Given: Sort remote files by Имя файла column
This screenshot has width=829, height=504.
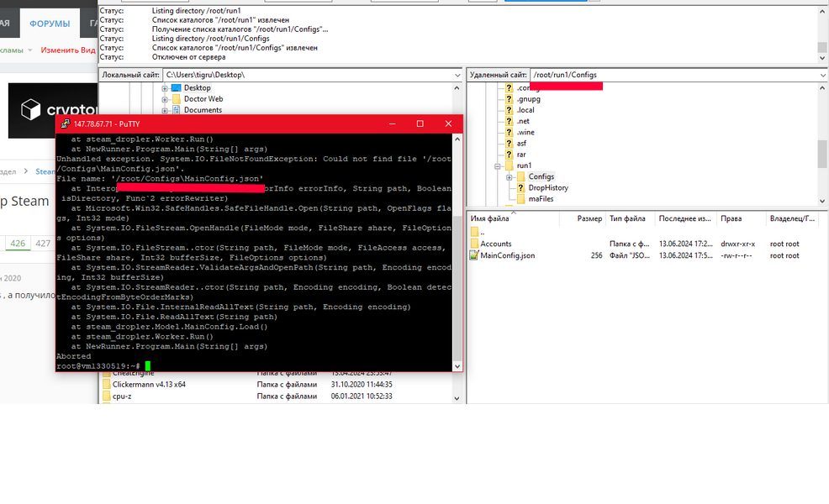Looking at the screenshot, I should [514, 218].
